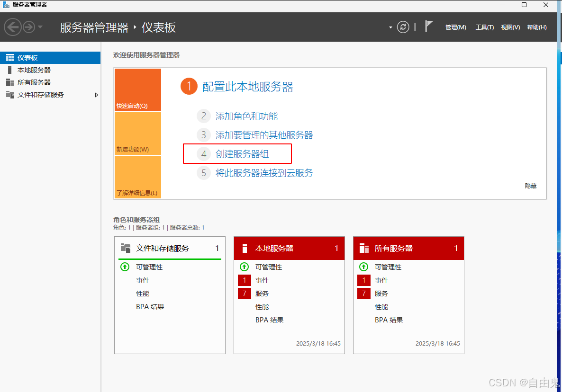
Task: Open the notifications flag
Action: (429, 26)
